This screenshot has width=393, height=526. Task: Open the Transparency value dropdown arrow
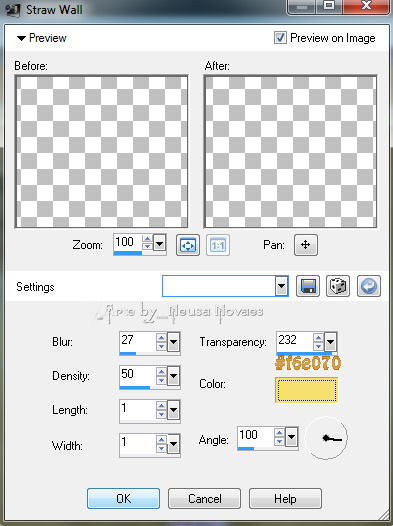330,342
